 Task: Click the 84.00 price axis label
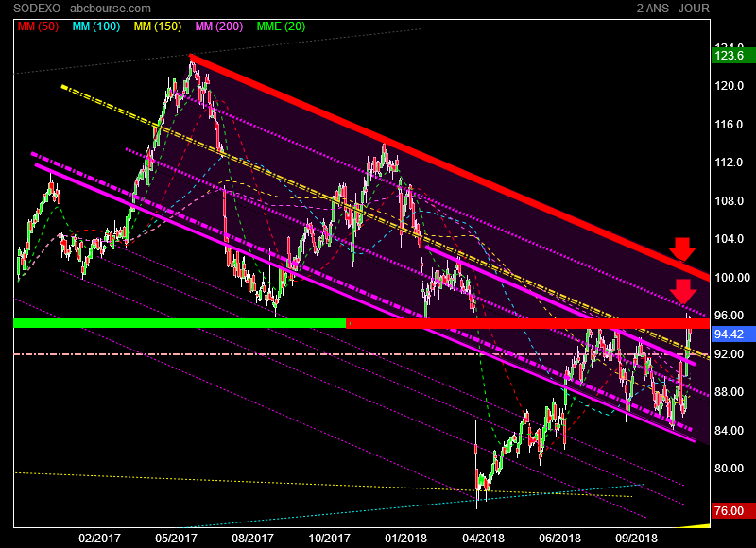coord(729,431)
